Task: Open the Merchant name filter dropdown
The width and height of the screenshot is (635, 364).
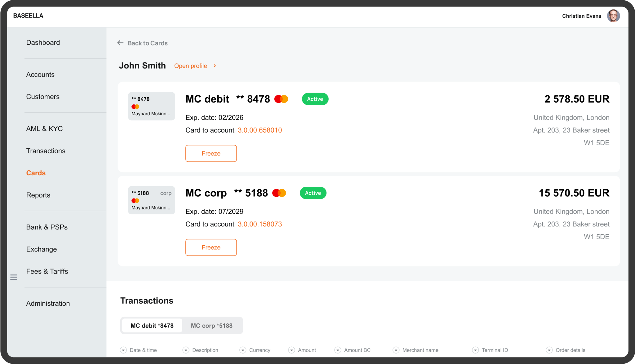Action: tap(396, 350)
